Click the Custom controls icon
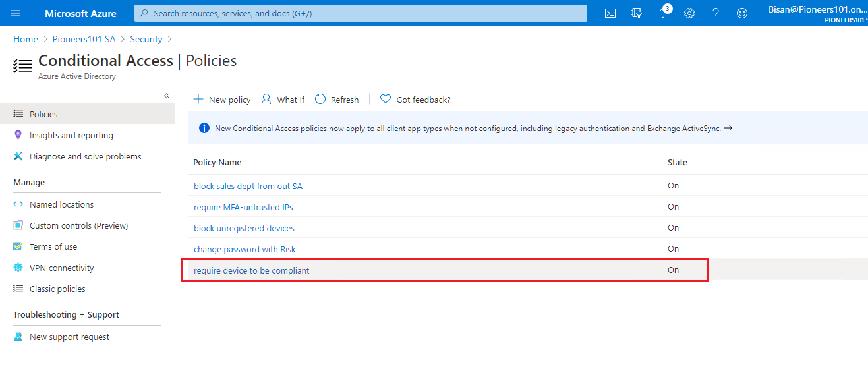This screenshot has height=375, width=868. pyautogui.click(x=18, y=225)
